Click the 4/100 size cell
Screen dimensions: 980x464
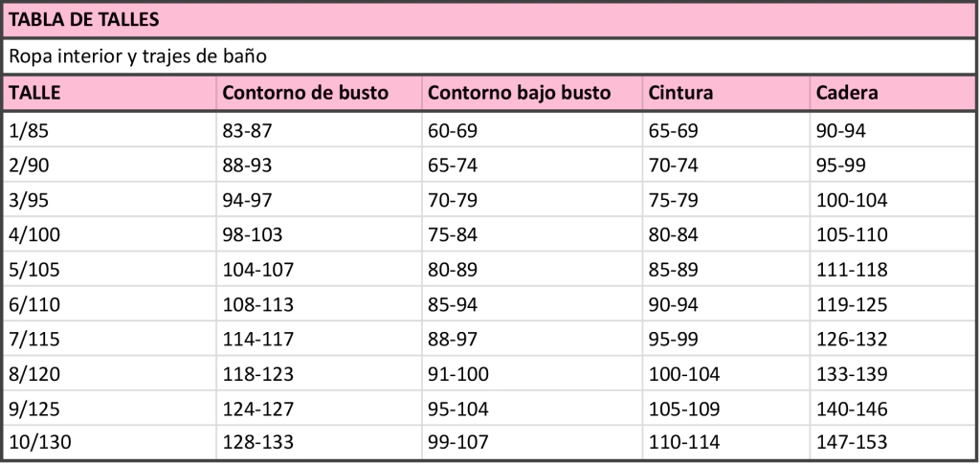[35, 235]
